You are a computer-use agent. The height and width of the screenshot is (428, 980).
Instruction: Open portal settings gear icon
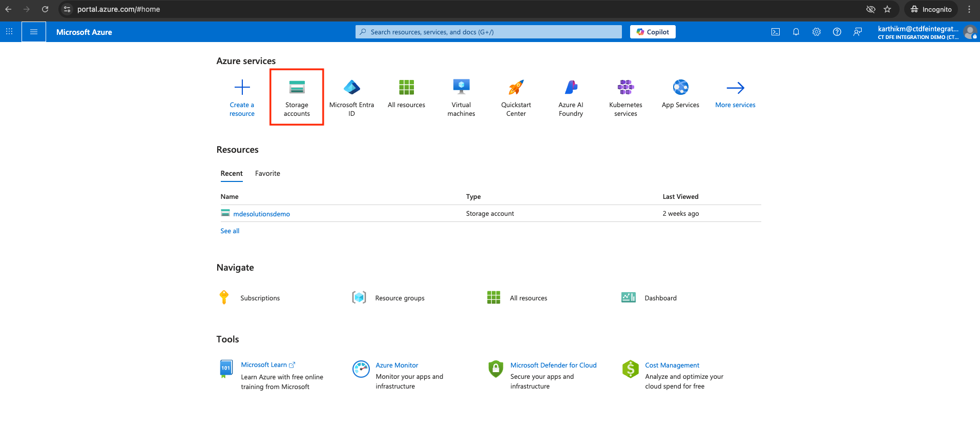point(817,32)
